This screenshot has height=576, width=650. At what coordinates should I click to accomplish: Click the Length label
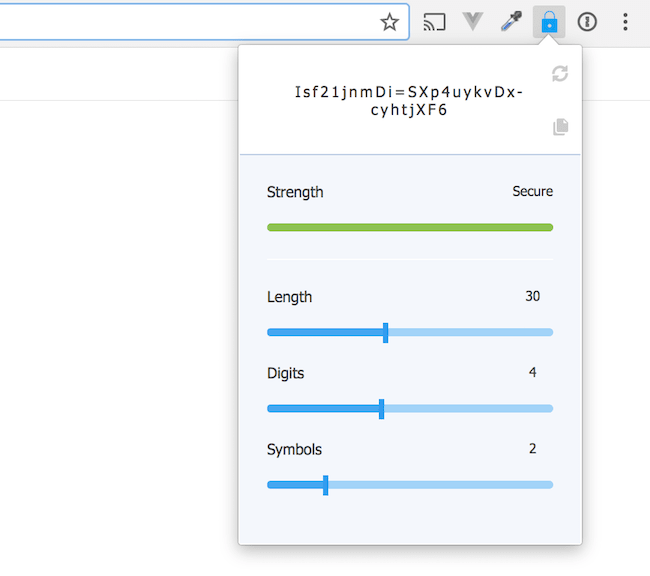click(x=289, y=297)
